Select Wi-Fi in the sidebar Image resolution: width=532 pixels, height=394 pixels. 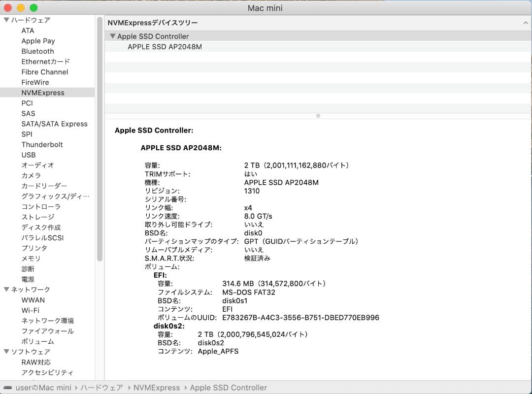[30, 310]
